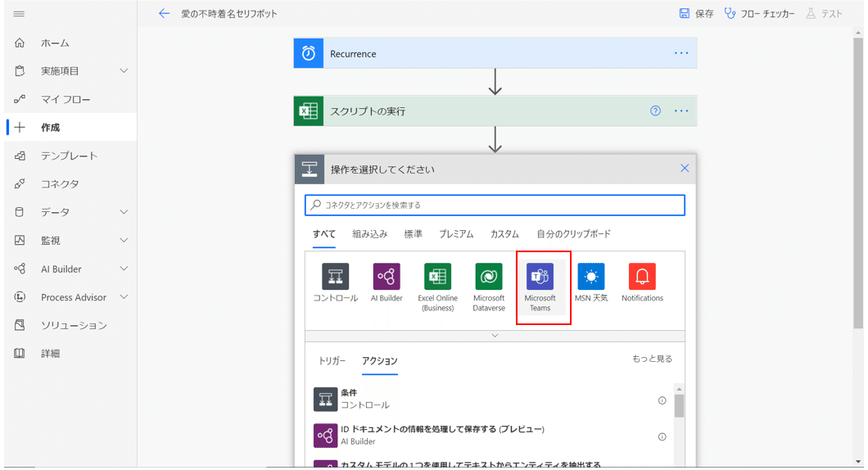This screenshot has width=868, height=470.
Task: Open the AI Builder connector
Action: pyautogui.click(x=387, y=278)
